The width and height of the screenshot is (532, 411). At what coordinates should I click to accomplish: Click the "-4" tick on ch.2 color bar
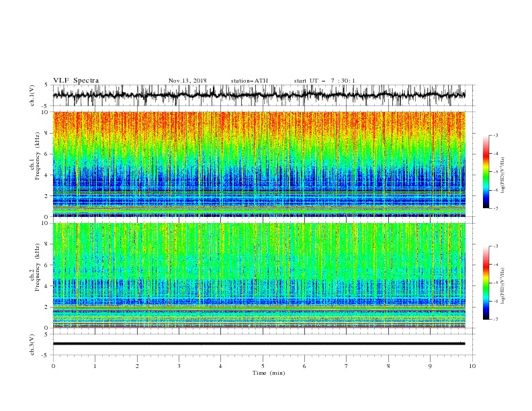496,265
